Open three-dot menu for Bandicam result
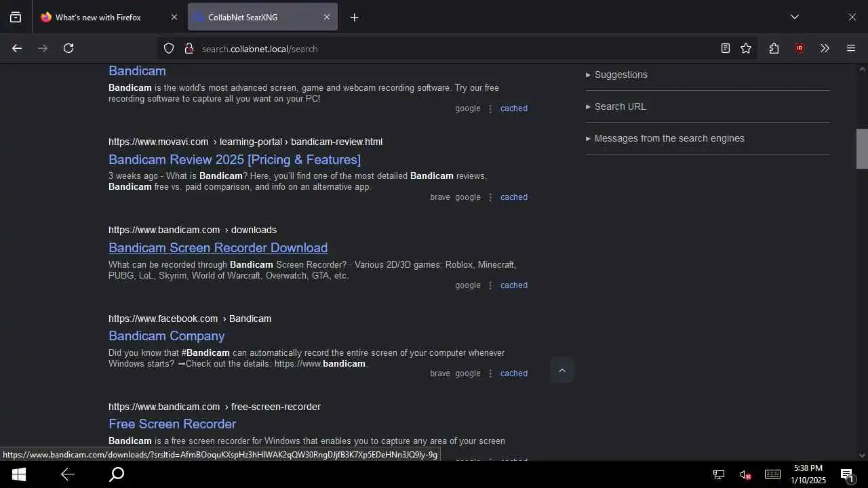The height and width of the screenshot is (488, 868). pos(490,108)
